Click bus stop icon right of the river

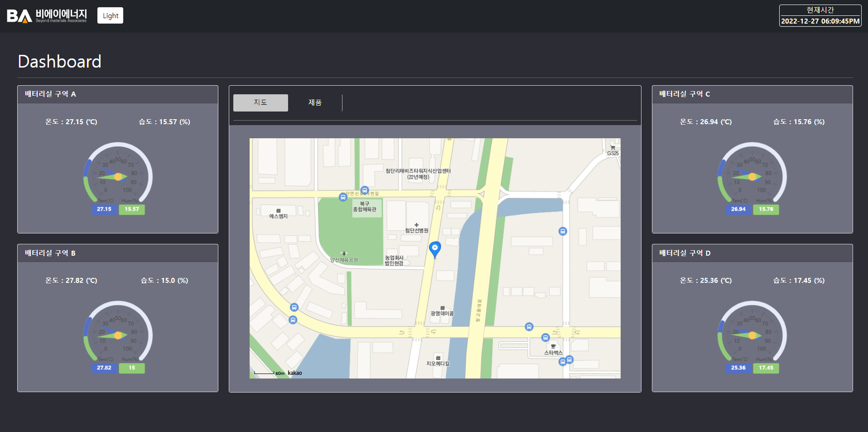tap(563, 231)
